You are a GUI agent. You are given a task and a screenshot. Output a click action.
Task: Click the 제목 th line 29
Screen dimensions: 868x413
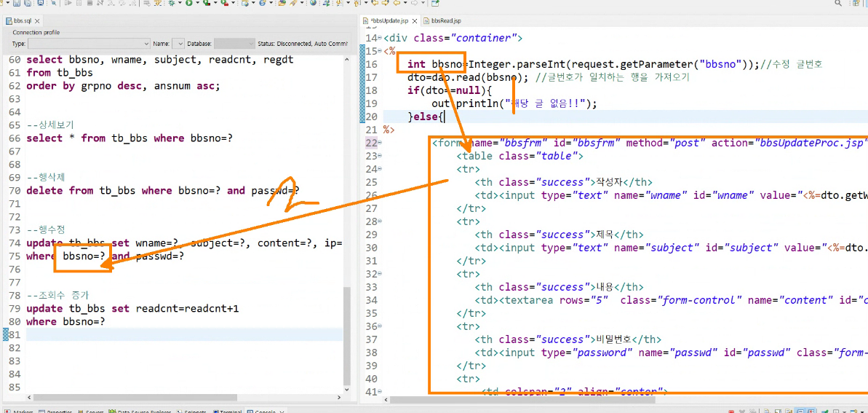[x=559, y=235]
